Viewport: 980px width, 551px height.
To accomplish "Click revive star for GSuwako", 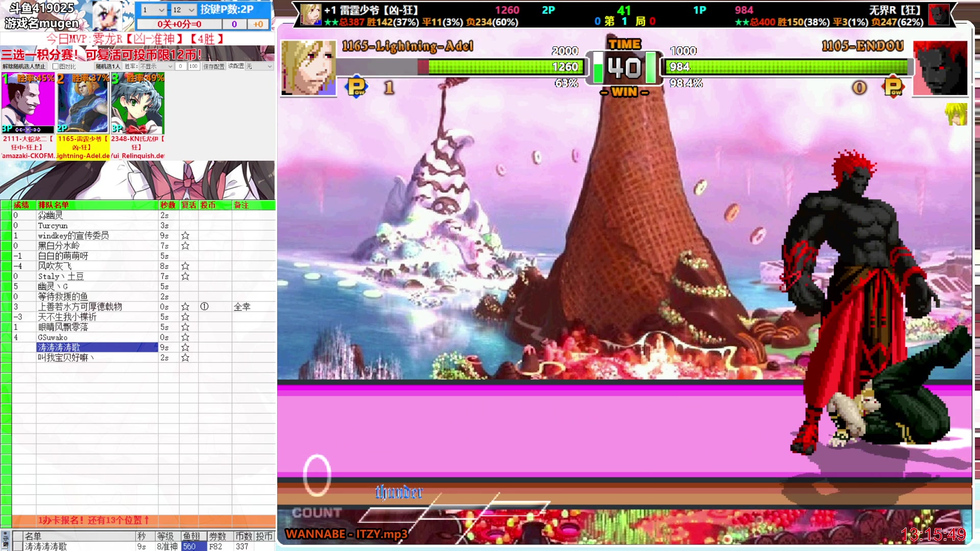I will point(185,337).
